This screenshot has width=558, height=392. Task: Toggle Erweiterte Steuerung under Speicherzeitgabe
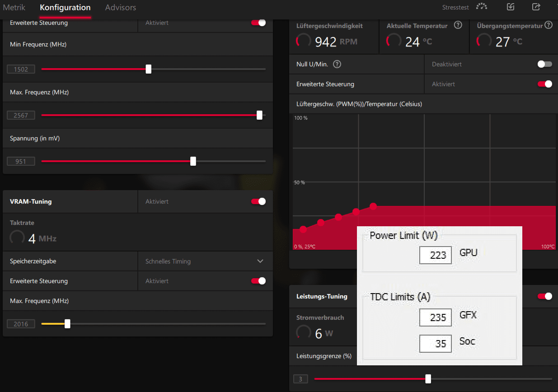[x=258, y=281]
